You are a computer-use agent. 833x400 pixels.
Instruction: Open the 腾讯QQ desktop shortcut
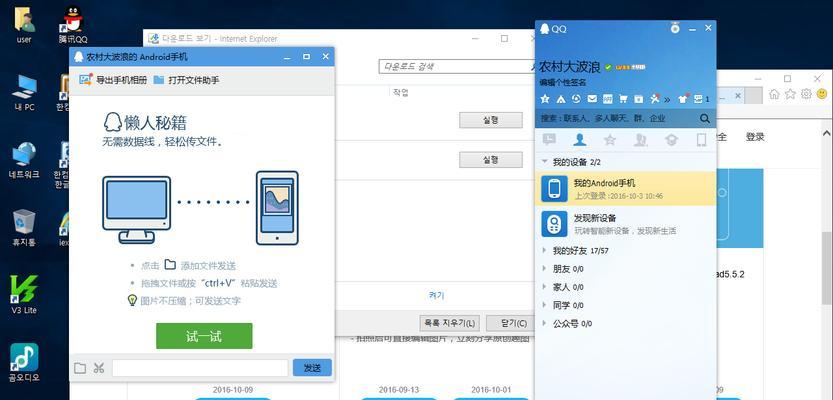click(x=73, y=24)
